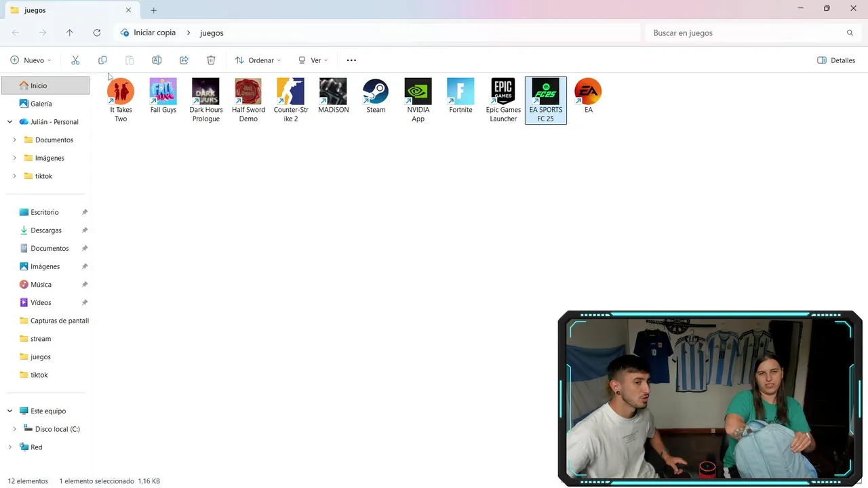
Task: Click the Paste clipboard icon
Action: pos(130,60)
